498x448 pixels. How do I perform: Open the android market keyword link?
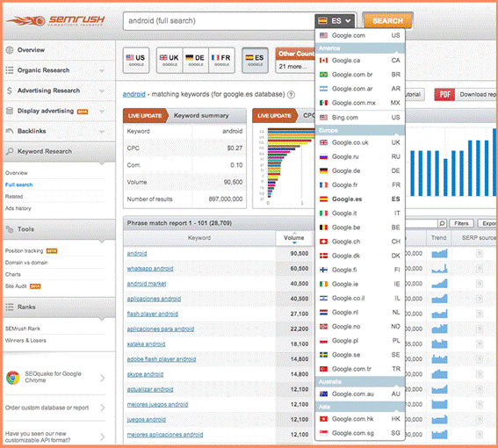click(x=147, y=284)
